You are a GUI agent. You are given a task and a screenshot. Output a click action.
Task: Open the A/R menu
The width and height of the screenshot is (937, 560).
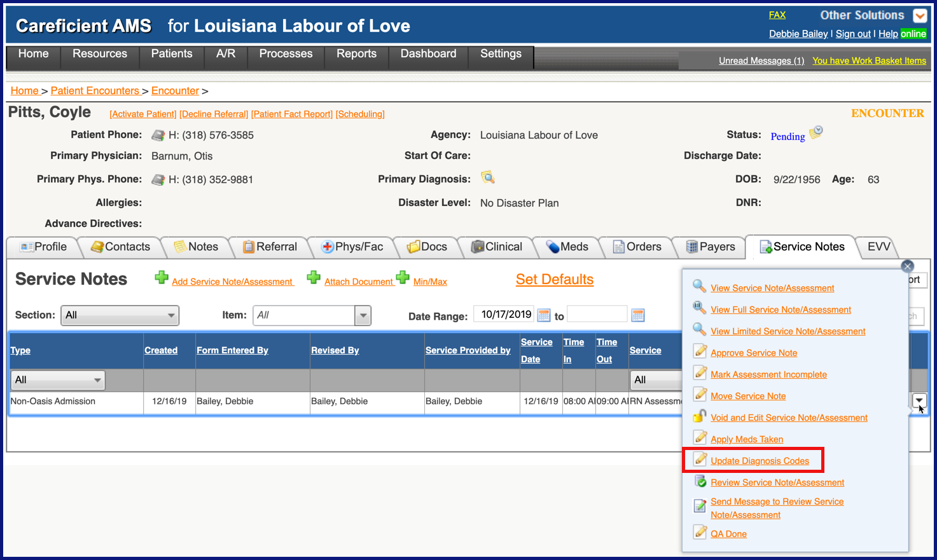[226, 54]
